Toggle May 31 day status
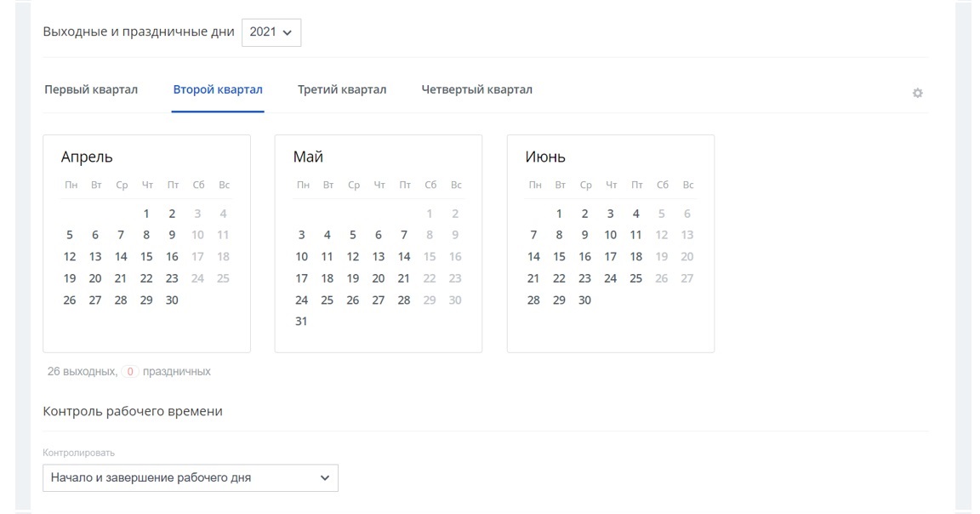 (x=301, y=322)
